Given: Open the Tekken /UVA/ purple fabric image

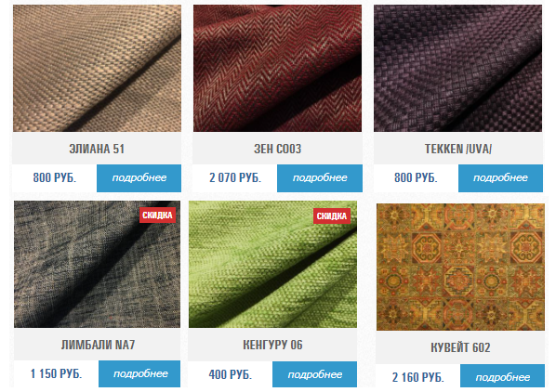Looking at the screenshot, I should (x=457, y=68).
